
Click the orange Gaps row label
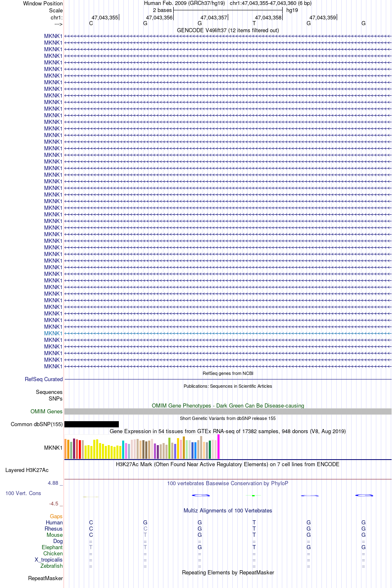click(56, 516)
